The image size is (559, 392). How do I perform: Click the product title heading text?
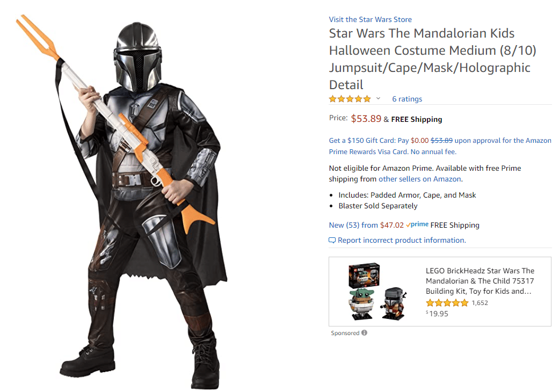click(x=432, y=59)
